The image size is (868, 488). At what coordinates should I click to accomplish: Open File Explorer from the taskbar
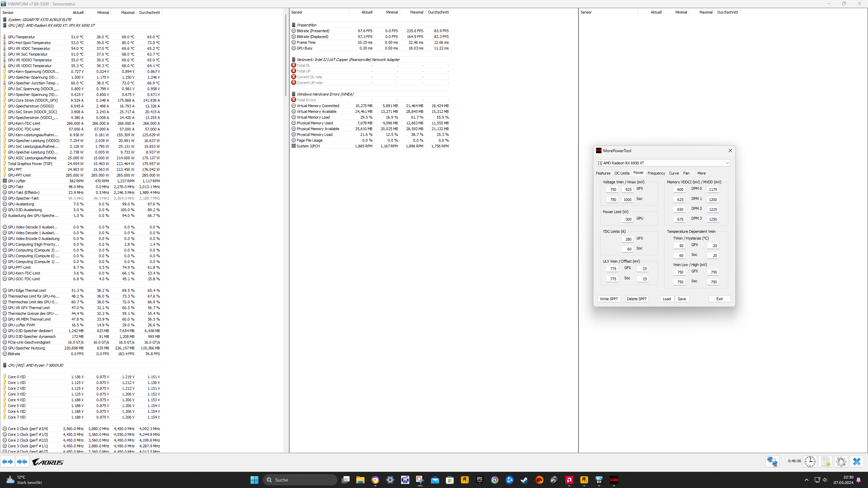pyautogui.click(x=360, y=480)
